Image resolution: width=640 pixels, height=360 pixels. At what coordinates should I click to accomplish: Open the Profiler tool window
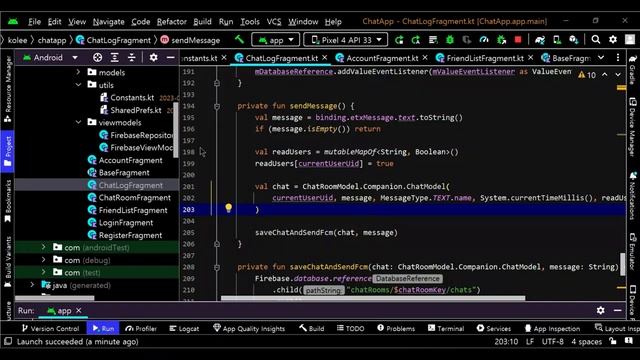(141, 328)
